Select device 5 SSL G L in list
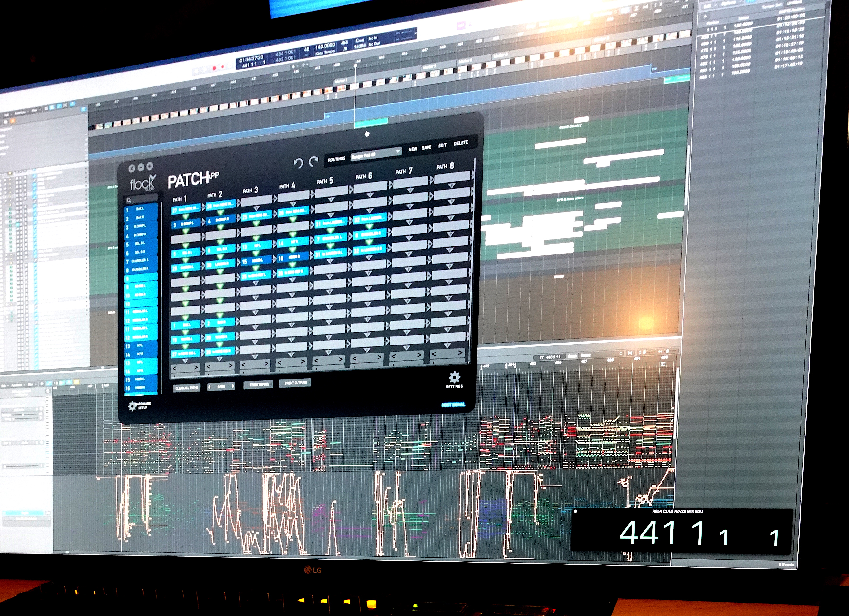The width and height of the screenshot is (849, 616). coord(141,243)
